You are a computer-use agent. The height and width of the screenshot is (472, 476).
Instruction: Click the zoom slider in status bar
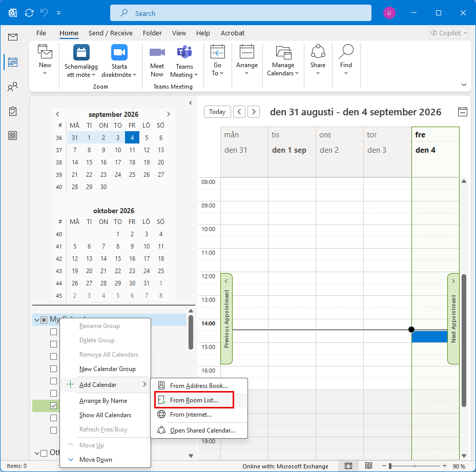tap(415, 466)
